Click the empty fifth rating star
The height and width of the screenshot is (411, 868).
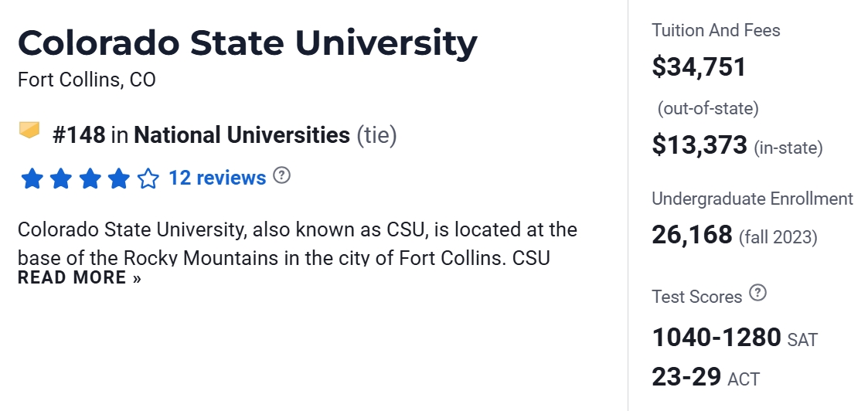[148, 179]
